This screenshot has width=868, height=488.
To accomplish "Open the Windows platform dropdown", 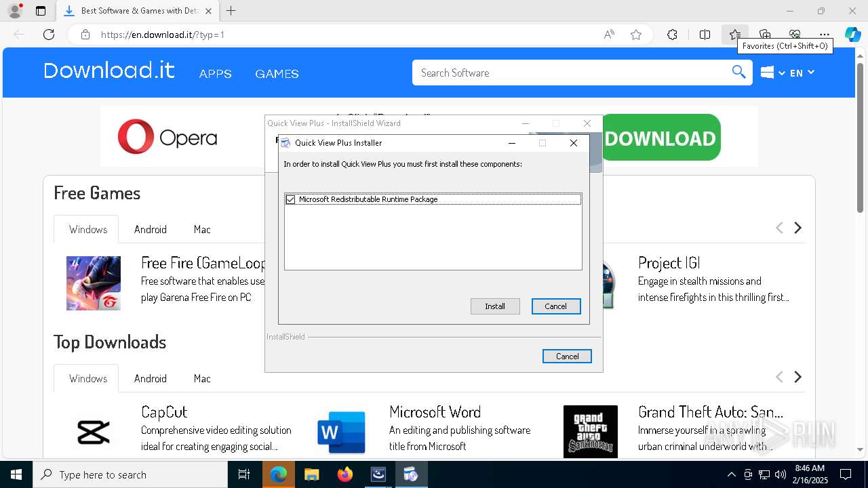I will [772, 73].
